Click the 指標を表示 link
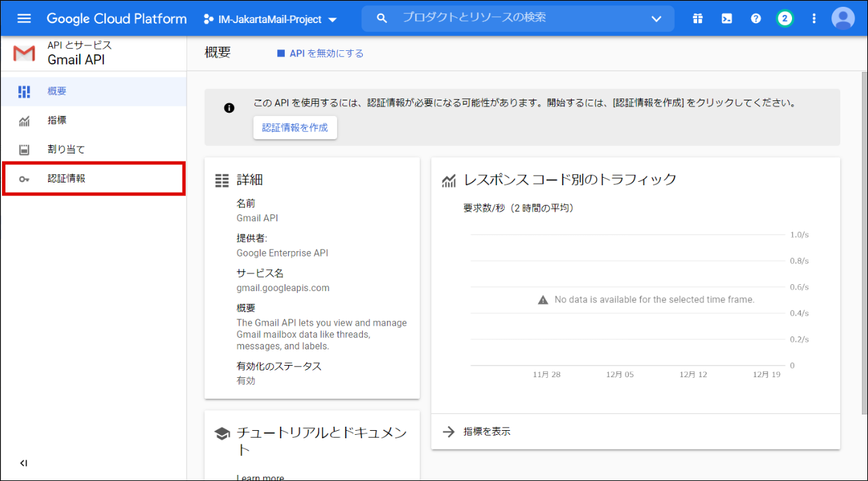Image resolution: width=868 pixels, height=481 pixels. pos(486,431)
